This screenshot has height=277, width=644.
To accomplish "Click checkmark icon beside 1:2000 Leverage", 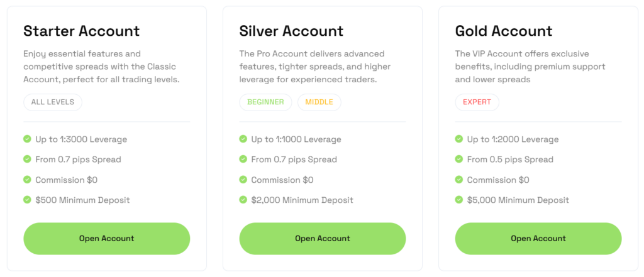I will click(458, 139).
